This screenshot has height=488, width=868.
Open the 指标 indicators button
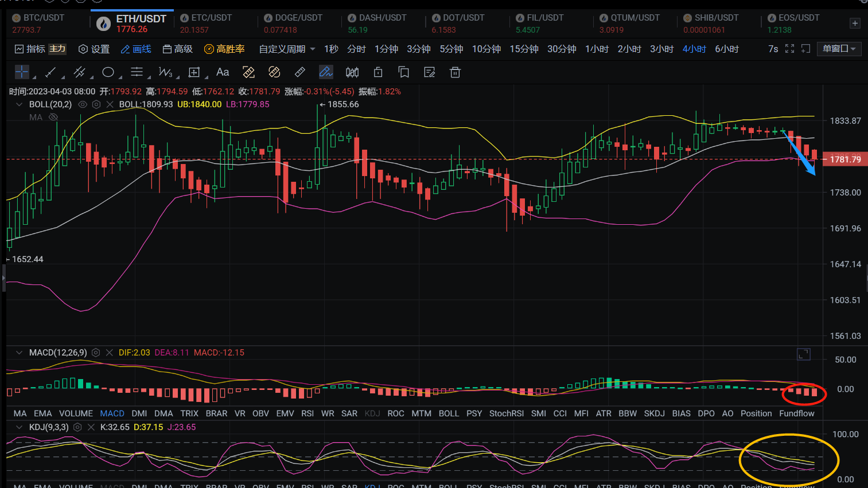tap(30, 49)
